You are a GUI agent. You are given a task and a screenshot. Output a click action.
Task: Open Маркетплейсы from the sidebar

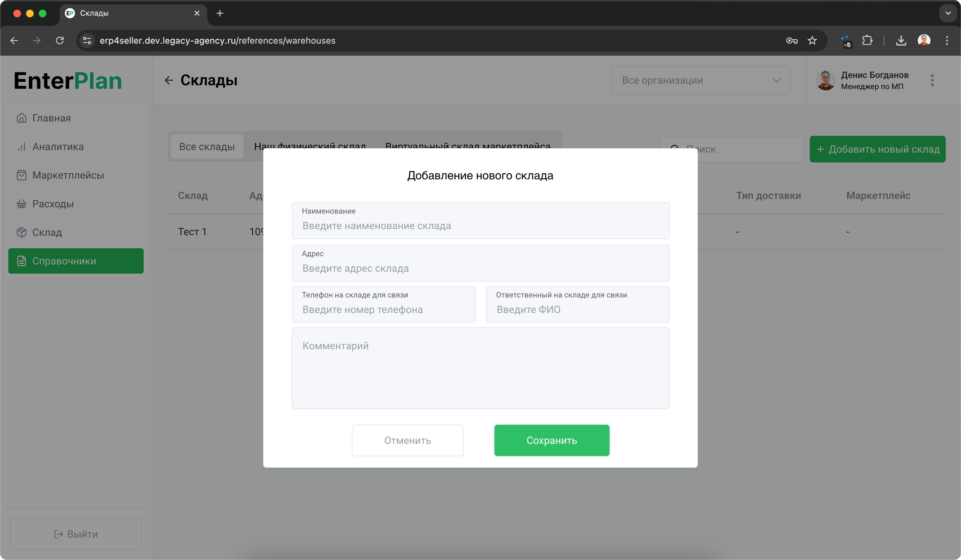coord(21,175)
